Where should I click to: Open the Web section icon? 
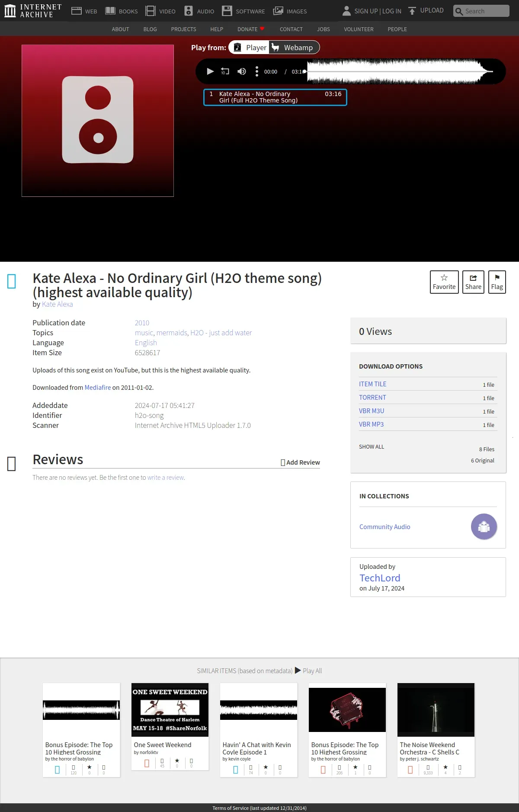tap(77, 11)
